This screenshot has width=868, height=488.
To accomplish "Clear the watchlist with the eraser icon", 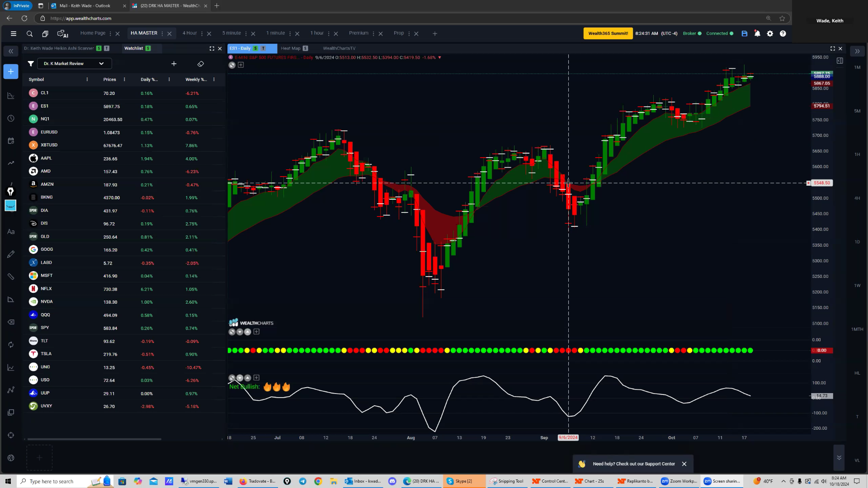I will click(x=201, y=64).
